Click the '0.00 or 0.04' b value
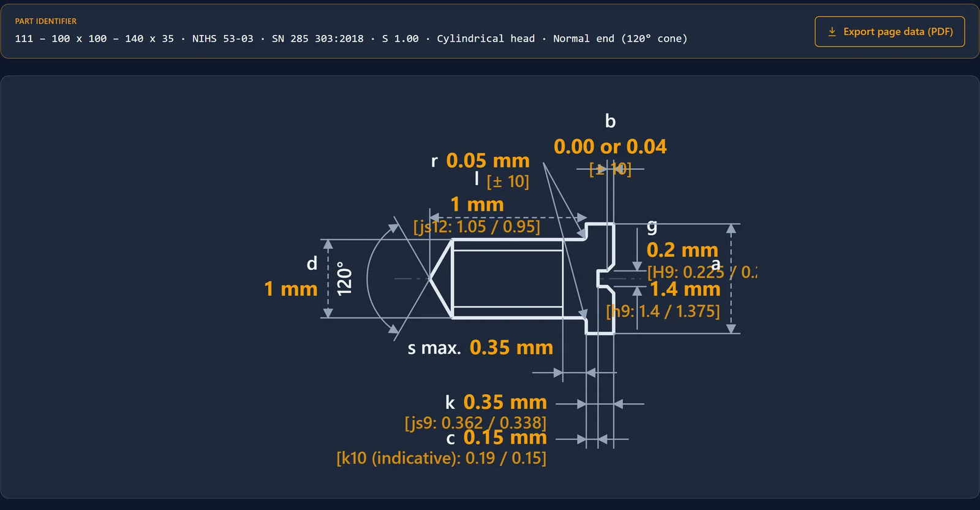 (x=610, y=147)
